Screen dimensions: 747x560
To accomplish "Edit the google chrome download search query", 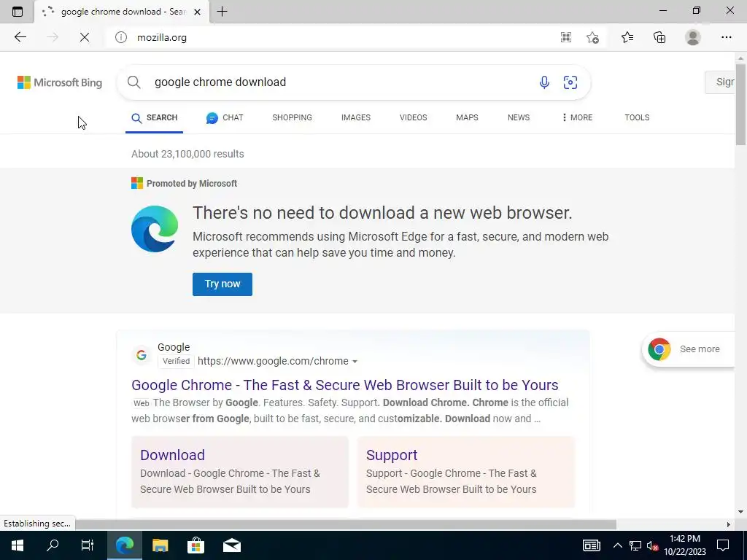I will pos(220,82).
